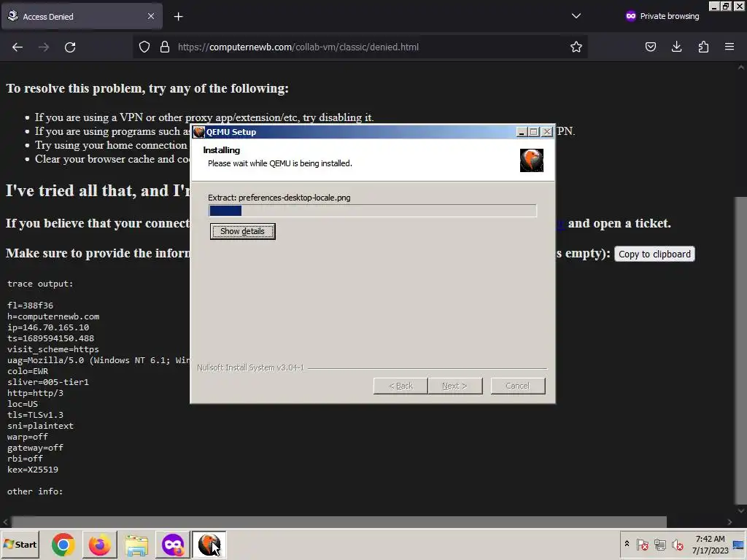Minimize the QEMU Setup window
This screenshot has width=747, height=560.
pyautogui.click(x=522, y=132)
